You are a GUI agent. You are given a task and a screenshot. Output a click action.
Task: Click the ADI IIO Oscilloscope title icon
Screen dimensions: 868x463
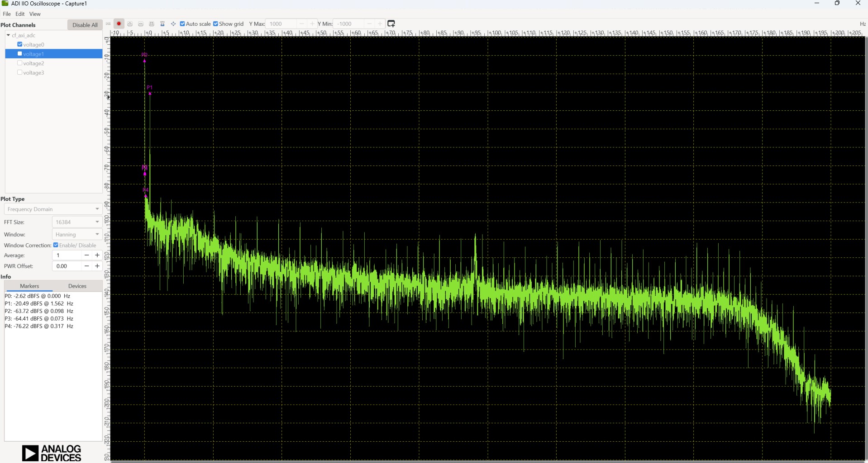(x=5, y=3)
